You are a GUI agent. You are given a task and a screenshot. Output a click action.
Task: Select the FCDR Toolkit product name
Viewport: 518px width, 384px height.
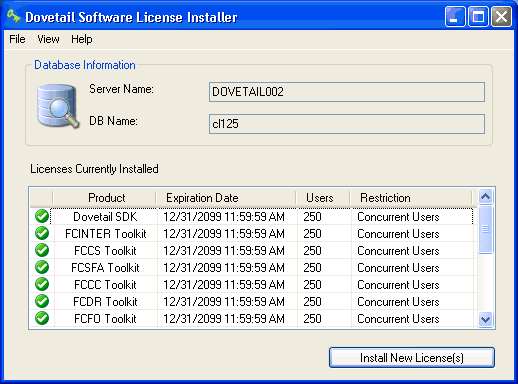pyautogui.click(x=105, y=302)
